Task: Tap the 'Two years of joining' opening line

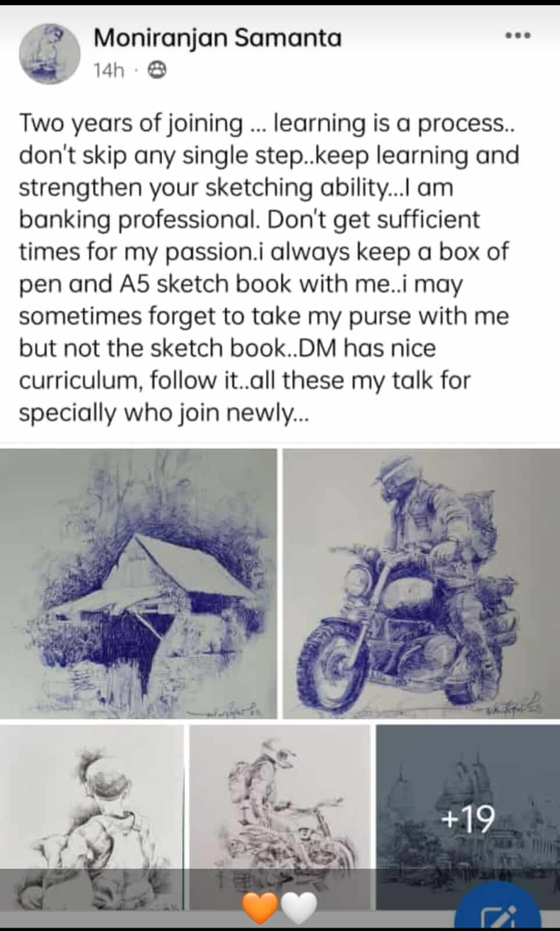Action: click(x=131, y=123)
